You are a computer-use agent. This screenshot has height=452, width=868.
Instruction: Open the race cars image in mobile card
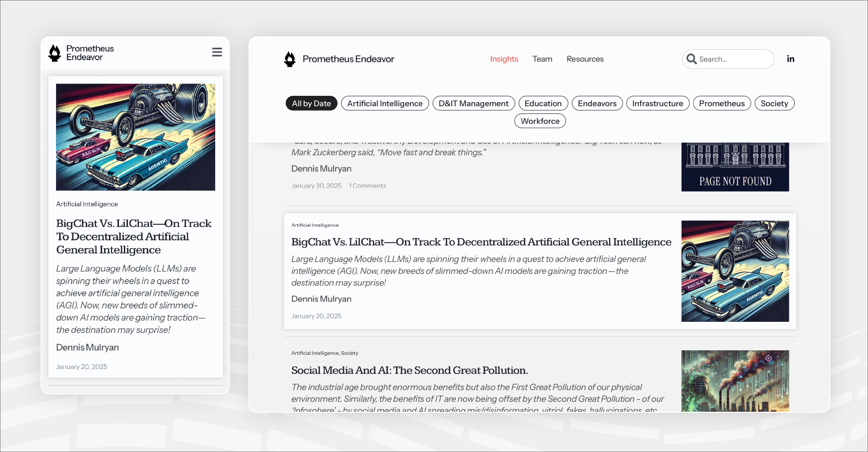tap(136, 137)
